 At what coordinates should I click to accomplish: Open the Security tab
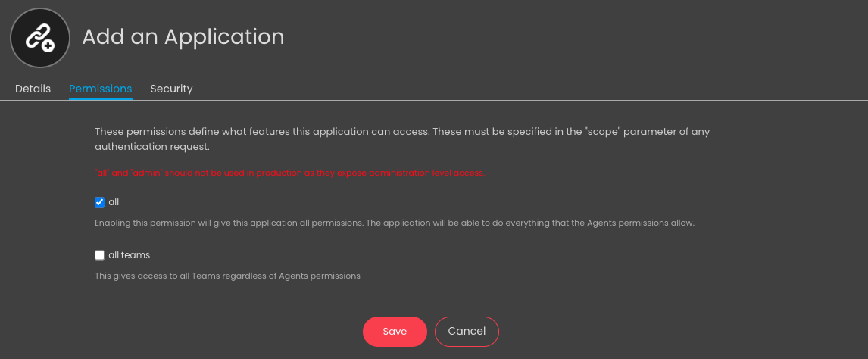coord(172,89)
